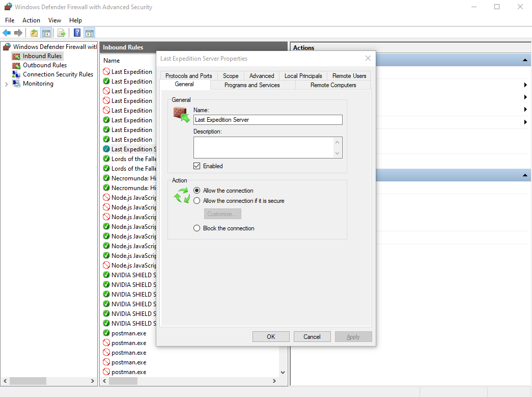Select Outbound Rules in the tree

tap(45, 65)
